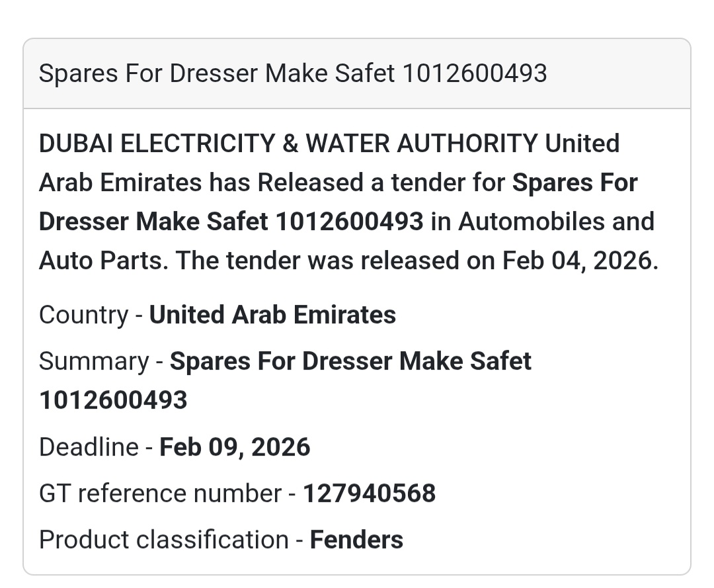Click "Arab Emirates" starting the description's second line
This screenshot has width=714, height=588.
(x=120, y=183)
